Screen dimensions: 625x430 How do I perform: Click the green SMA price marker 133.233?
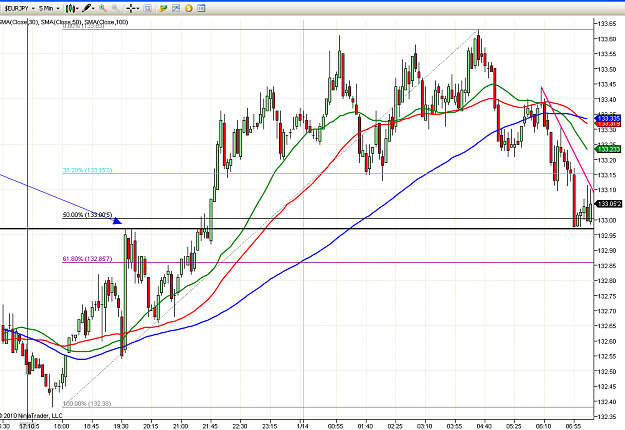click(608, 149)
